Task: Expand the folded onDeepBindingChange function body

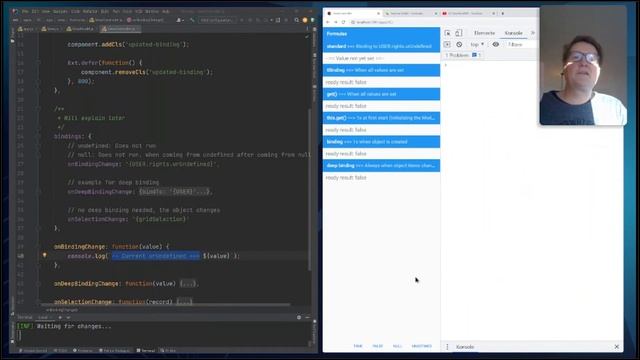Action: pyautogui.click(x=188, y=283)
